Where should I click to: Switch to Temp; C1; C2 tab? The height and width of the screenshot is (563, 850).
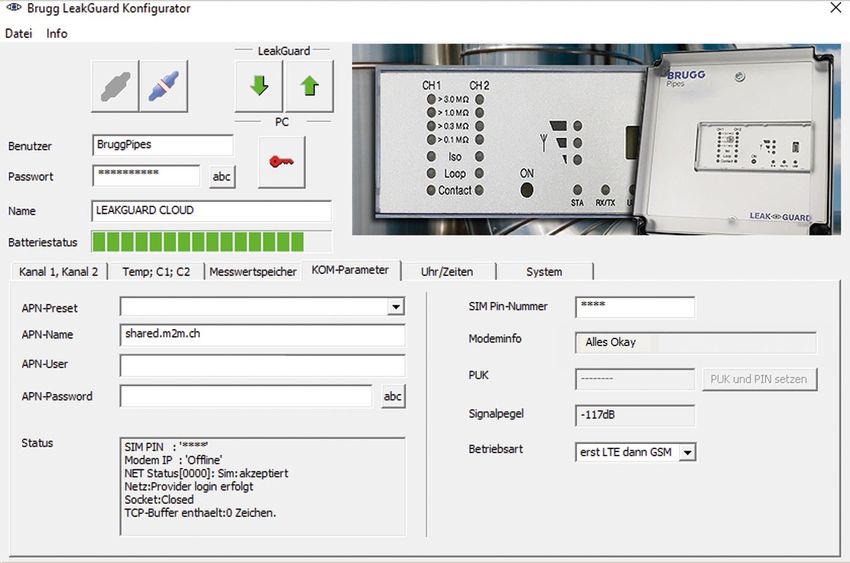tap(156, 271)
